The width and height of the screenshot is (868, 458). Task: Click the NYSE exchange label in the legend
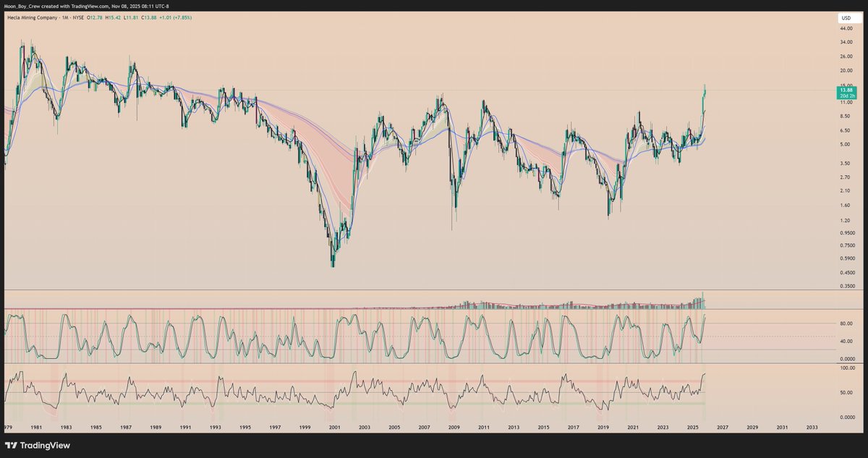(x=78, y=17)
